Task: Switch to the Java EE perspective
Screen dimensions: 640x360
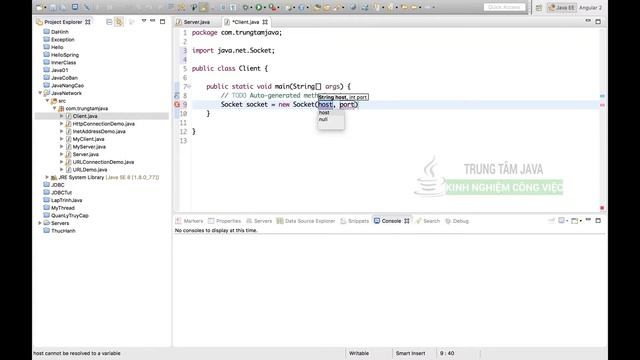Action: tap(562, 8)
